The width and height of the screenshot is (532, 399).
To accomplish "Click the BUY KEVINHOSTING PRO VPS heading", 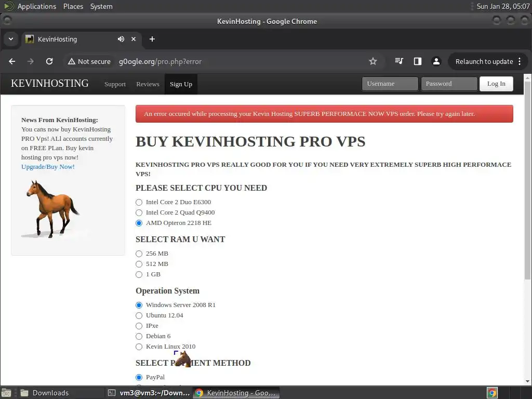I will pyautogui.click(x=250, y=141).
